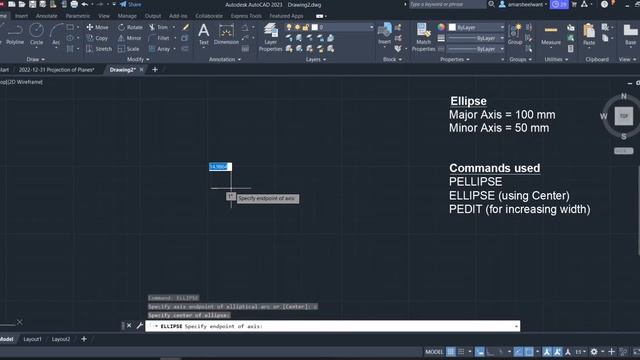Image resolution: width=640 pixels, height=360 pixels.
Task: Activate the Stretch command
Action: (x=99, y=49)
